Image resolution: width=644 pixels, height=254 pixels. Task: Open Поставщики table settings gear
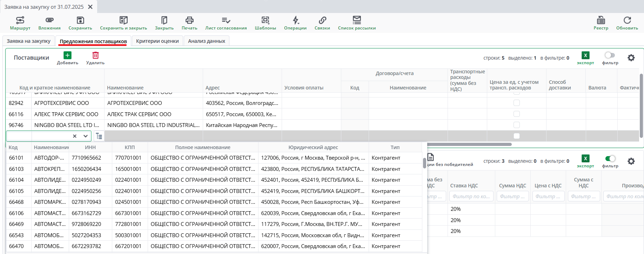pos(631,58)
